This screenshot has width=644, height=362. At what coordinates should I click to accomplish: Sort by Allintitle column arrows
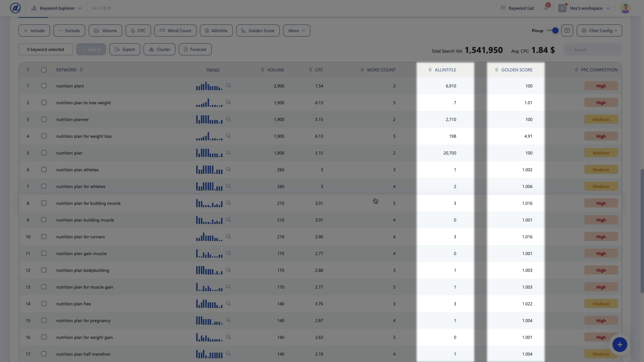430,70
